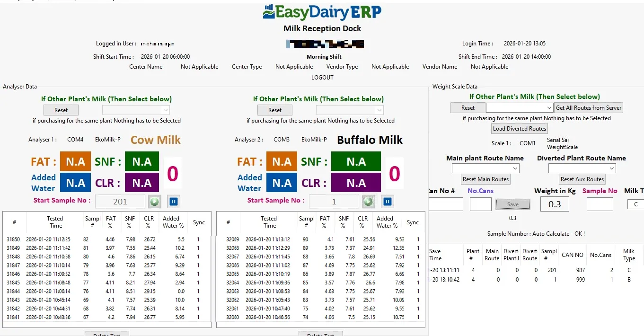Select cow milk row 31850
644x336 pixels.
tap(107, 239)
